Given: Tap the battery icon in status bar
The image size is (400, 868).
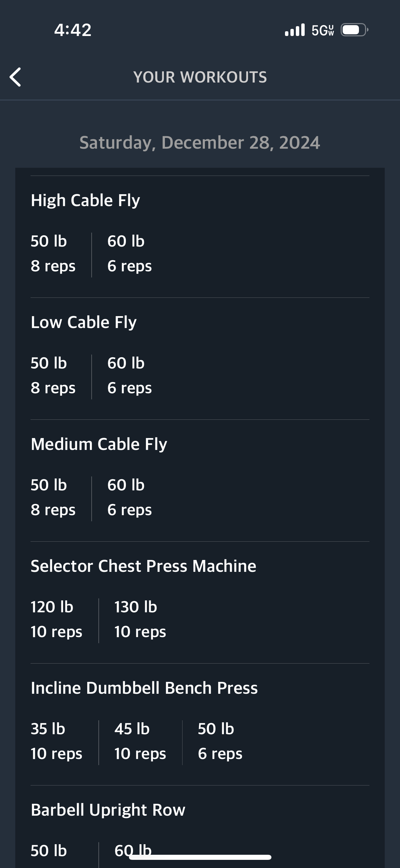Looking at the screenshot, I should click(x=355, y=30).
